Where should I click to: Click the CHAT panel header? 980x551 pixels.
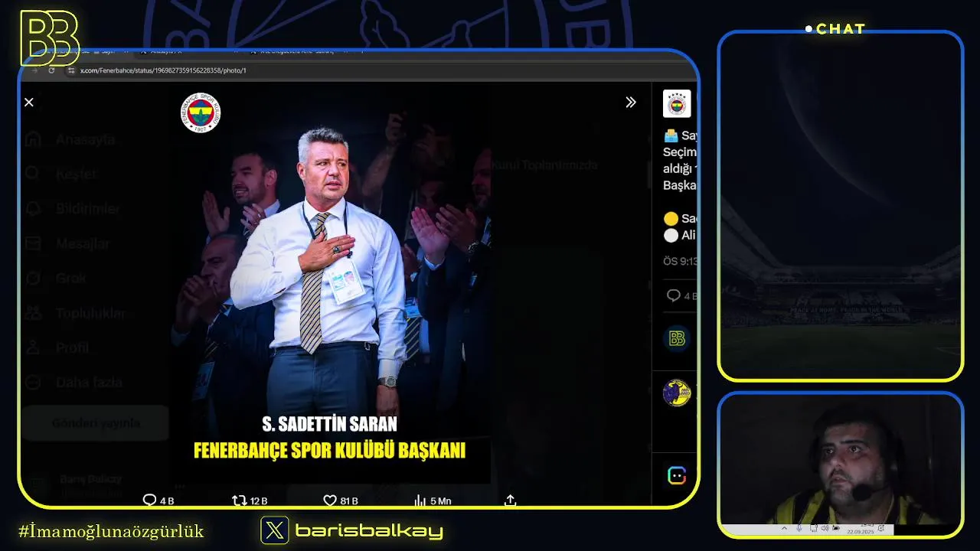[x=836, y=29]
